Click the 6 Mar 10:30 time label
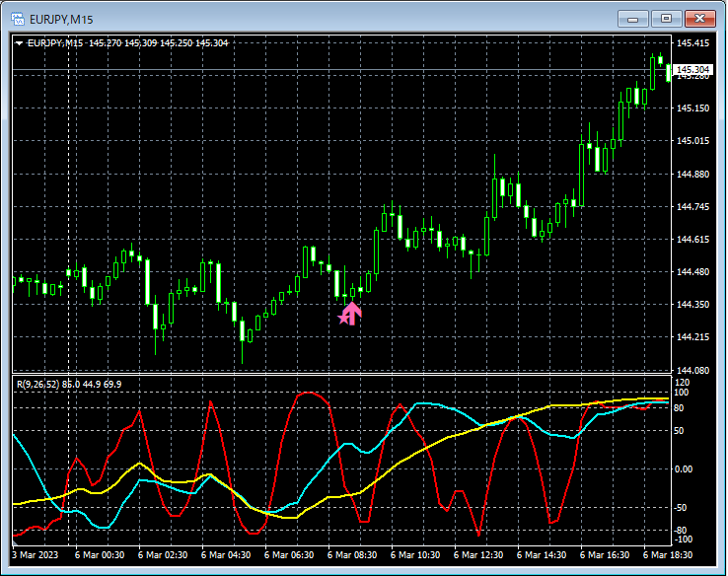This screenshot has height=576, width=728. (x=415, y=555)
